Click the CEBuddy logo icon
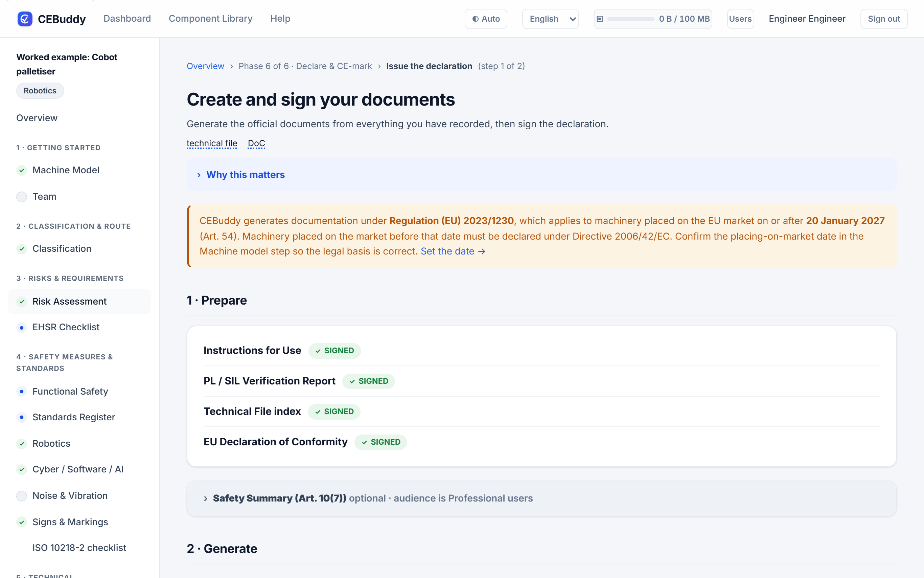Screen dimensions: 924x578 point(25,19)
